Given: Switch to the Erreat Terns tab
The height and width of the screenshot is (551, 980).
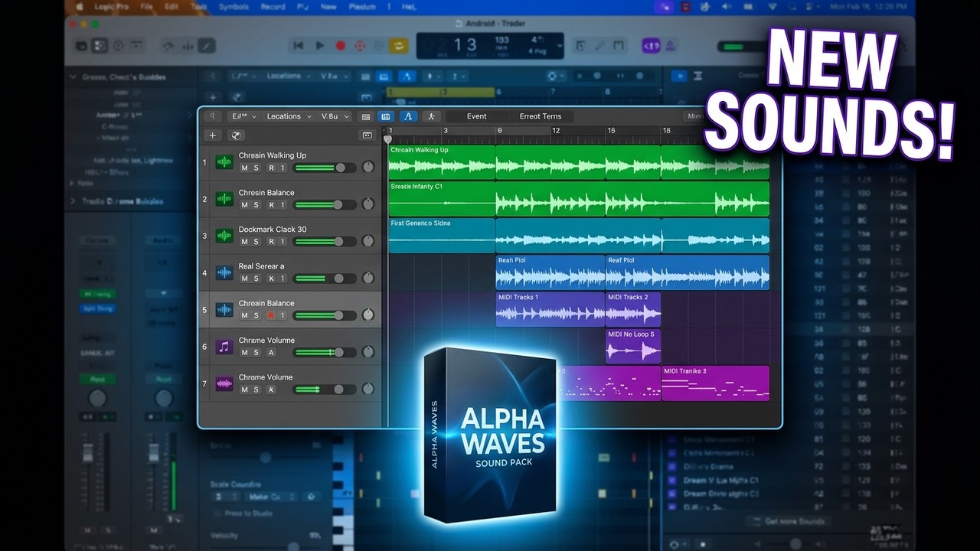Looking at the screenshot, I should point(541,116).
